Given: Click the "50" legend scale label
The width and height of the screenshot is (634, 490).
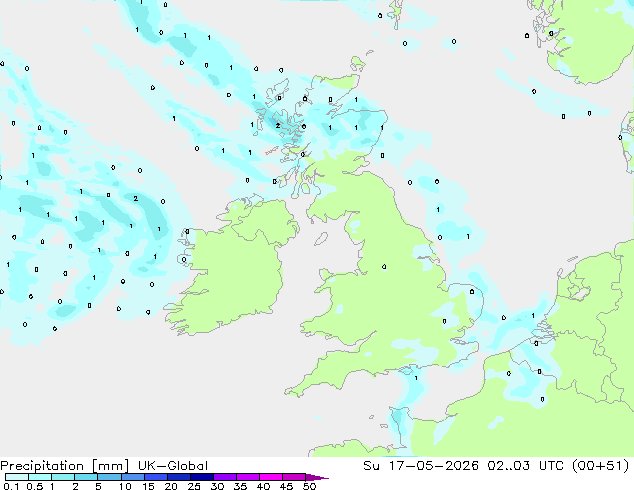Looking at the screenshot, I should (309, 486).
